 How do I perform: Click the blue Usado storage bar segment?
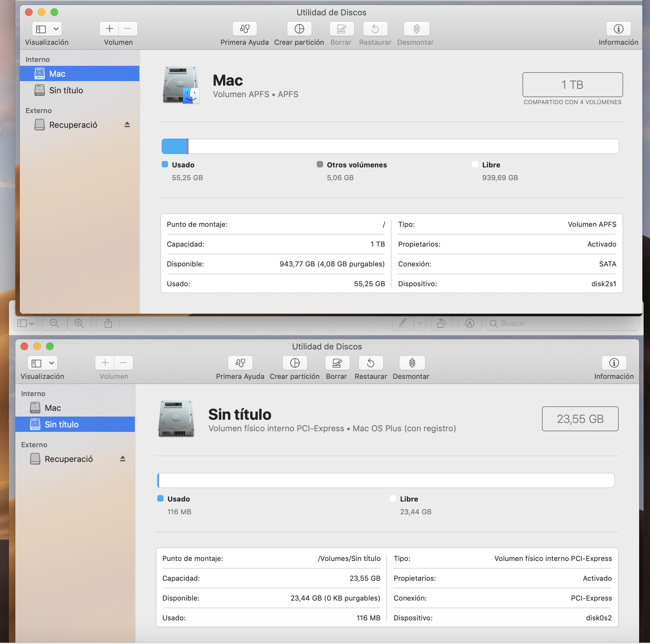[174, 146]
